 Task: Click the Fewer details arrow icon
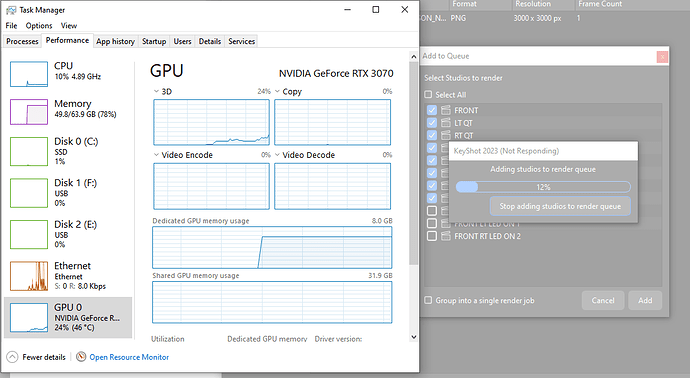(12, 357)
